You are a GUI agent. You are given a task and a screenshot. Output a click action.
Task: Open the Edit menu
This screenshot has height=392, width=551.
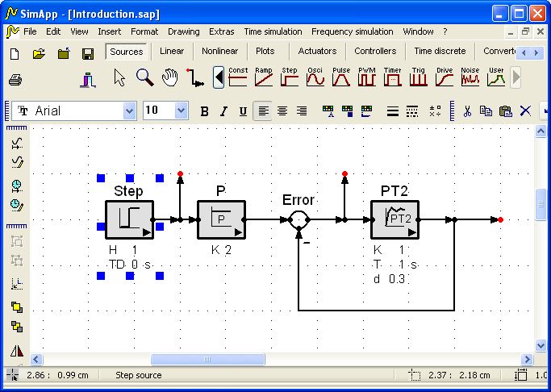53,31
